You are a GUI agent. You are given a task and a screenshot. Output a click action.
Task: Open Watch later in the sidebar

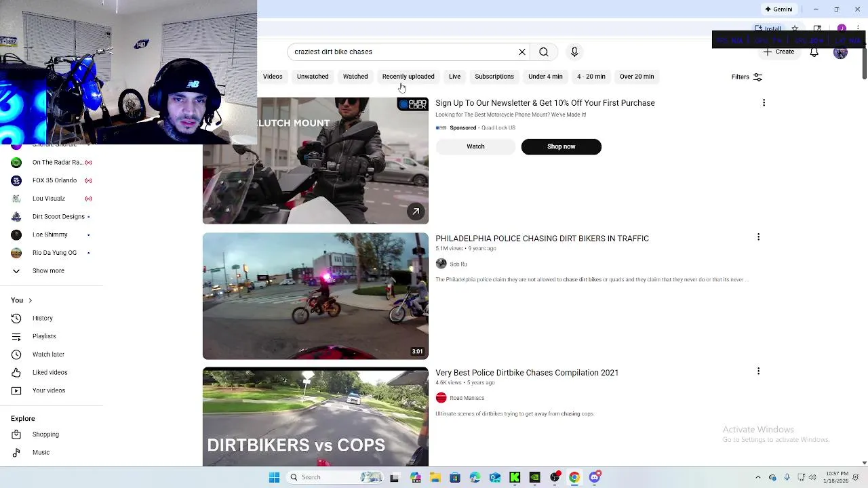[48, 354]
